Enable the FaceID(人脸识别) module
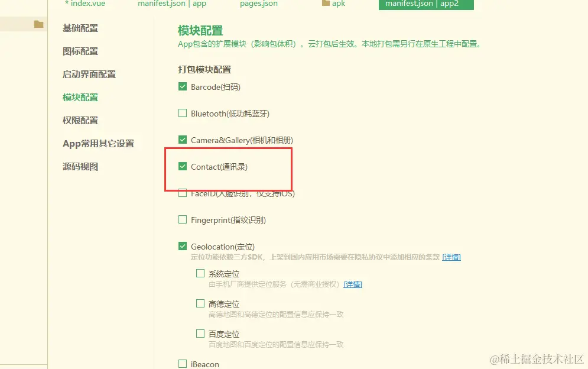The height and width of the screenshot is (369, 588). pos(183,193)
